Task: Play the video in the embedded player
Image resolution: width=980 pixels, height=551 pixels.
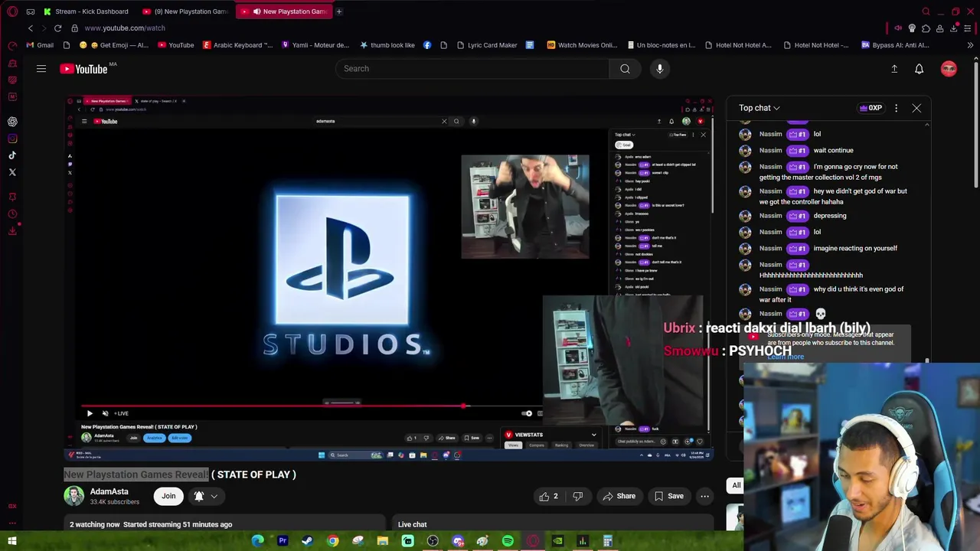Action: [x=90, y=413]
